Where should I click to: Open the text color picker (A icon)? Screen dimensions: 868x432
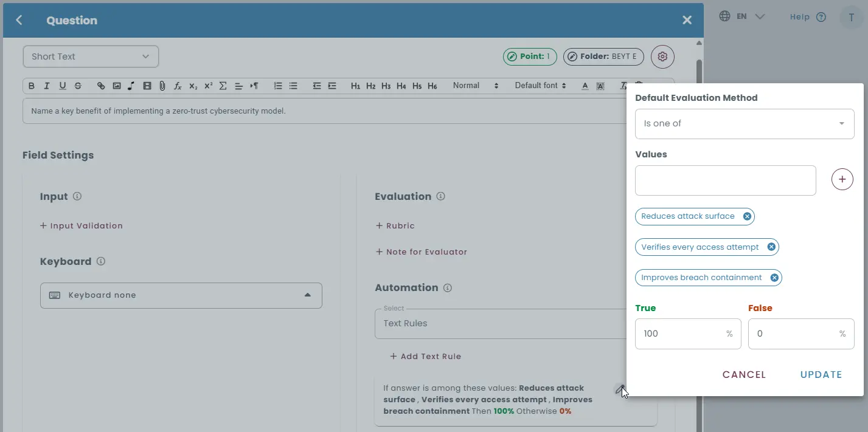[x=585, y=86]
